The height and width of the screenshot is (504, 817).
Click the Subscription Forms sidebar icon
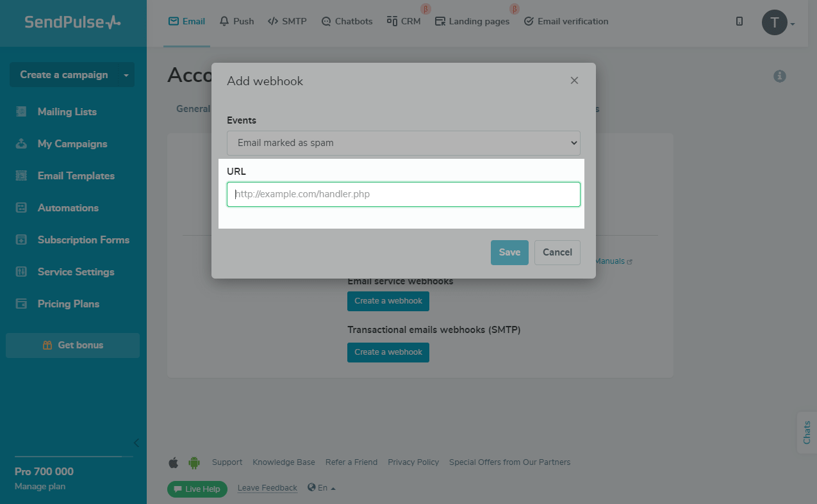[x=22, y=240]
